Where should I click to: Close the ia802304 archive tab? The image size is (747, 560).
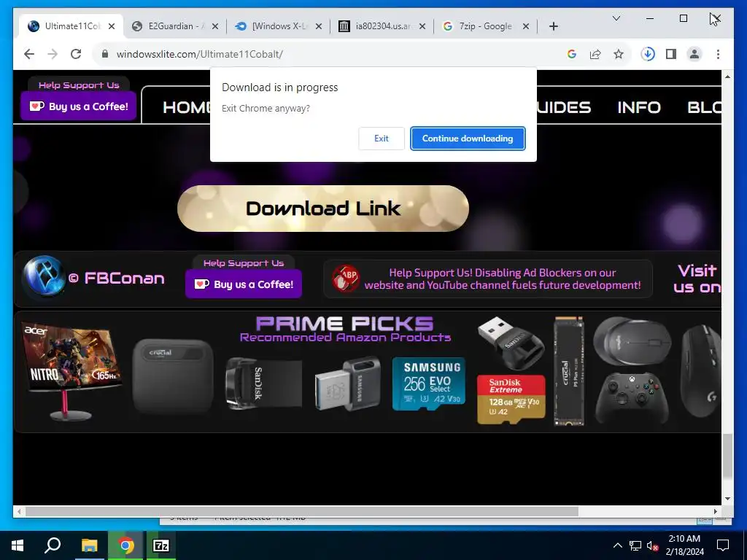[422, 26]
